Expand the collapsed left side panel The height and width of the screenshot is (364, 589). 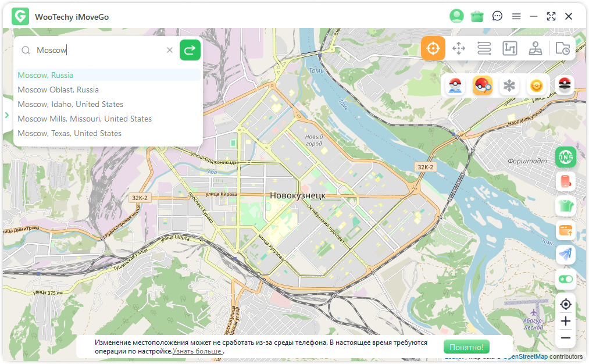pyautogui.click(x=7, y=115)
